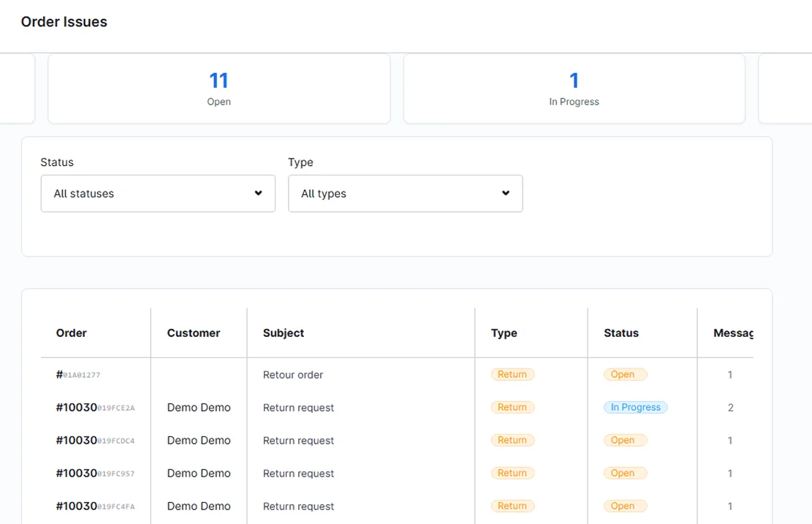Click 'Return request' subject of order 019FCDC4
812x524 pixels.
[298, 440]
